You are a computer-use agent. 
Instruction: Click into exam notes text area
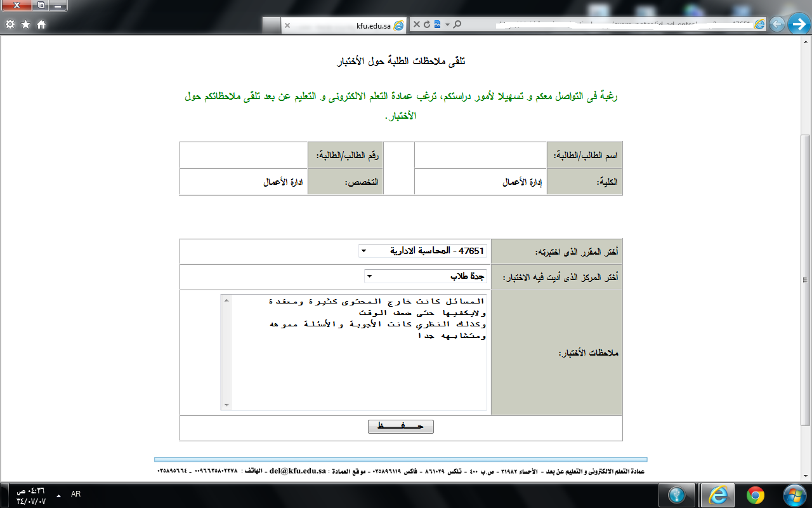[354, 352]
